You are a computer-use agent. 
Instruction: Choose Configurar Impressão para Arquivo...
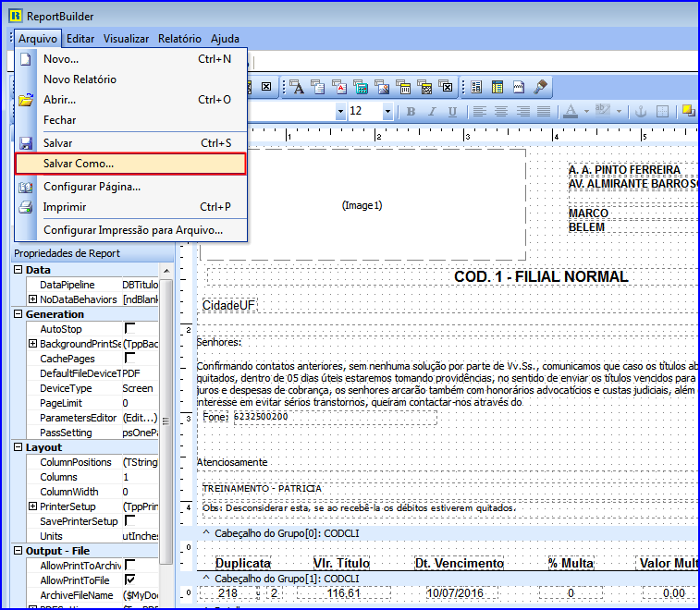click(130, 230)
